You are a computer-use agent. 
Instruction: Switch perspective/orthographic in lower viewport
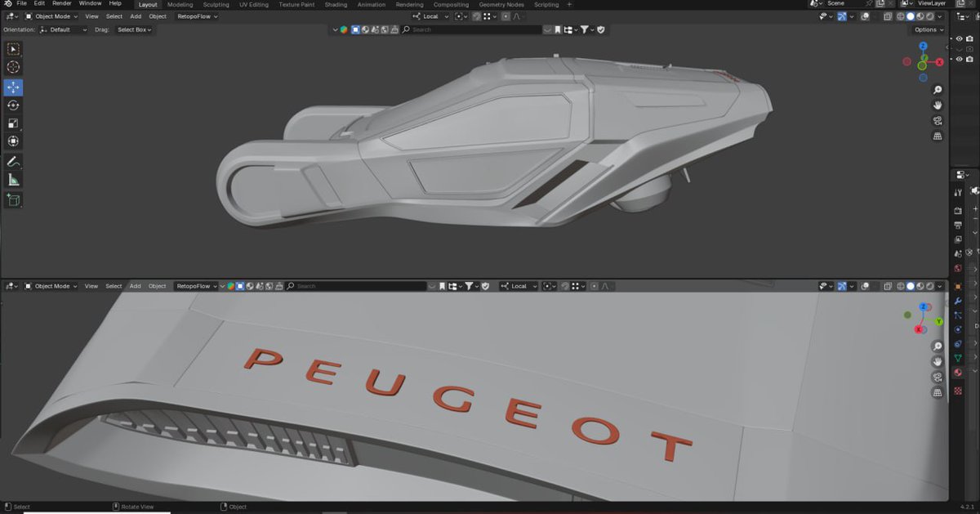pos(938,392)
